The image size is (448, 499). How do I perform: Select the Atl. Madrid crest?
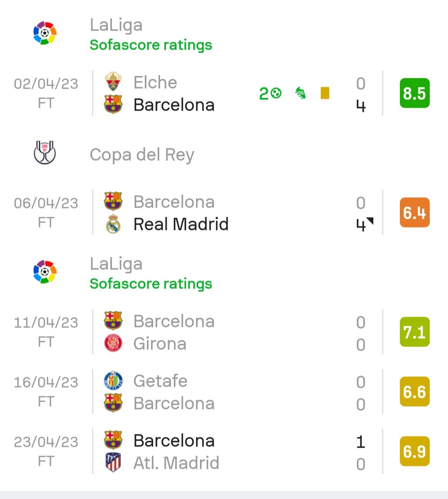coord(113,463)
